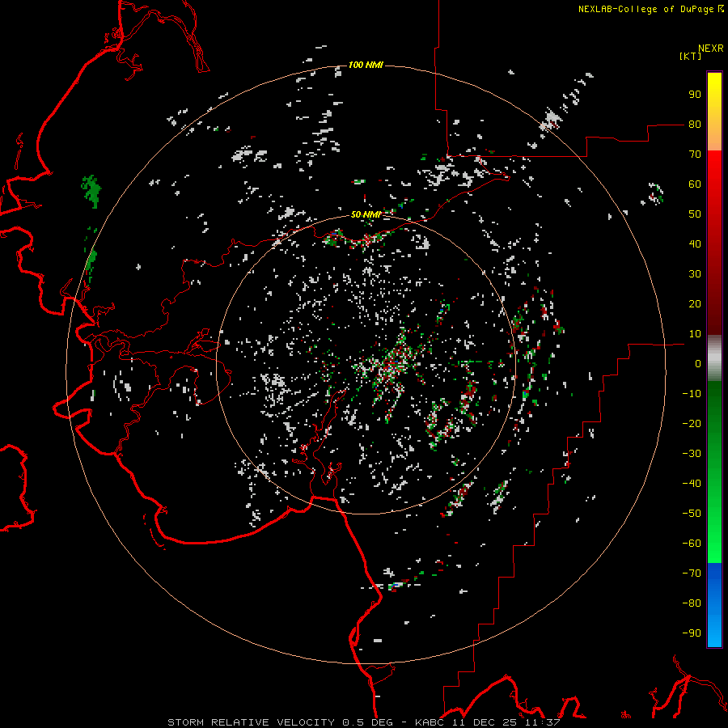The width and height of the screenshot is (728, 728).
Task: Select the -80 value on the velocity scale
Action: pos(692,603)
